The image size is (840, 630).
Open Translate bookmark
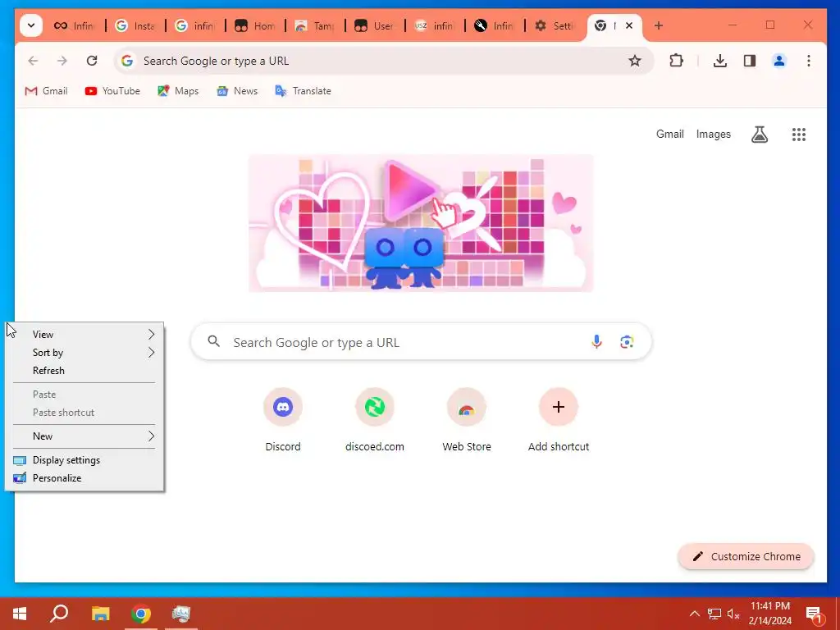304,91
